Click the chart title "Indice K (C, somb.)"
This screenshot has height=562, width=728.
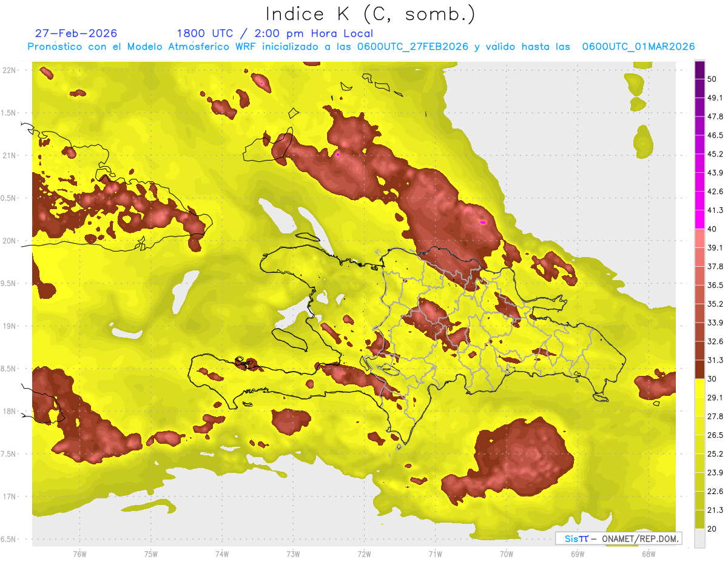click(370, 14)
